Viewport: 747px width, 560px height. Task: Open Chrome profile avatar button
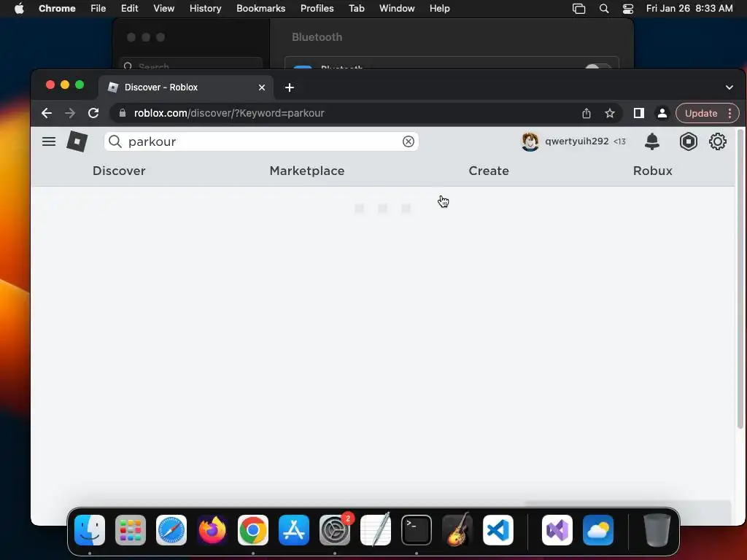[x=662, y=113]
